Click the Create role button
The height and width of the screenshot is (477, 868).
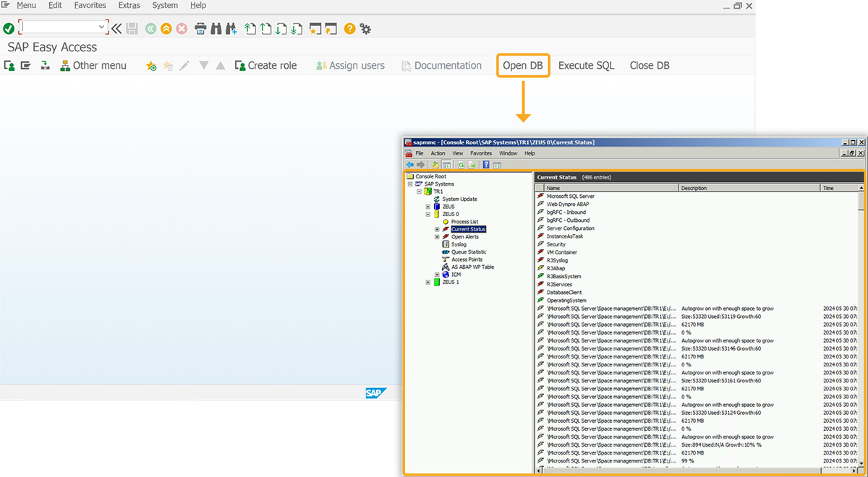coord(265,66)
